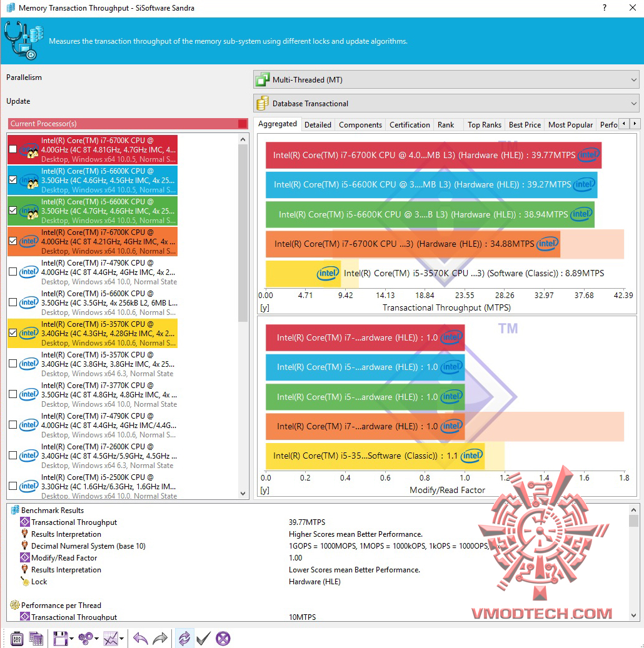Click the floppy disk save icon
This screenshot has height=648, width=644.
coord(61,639)
